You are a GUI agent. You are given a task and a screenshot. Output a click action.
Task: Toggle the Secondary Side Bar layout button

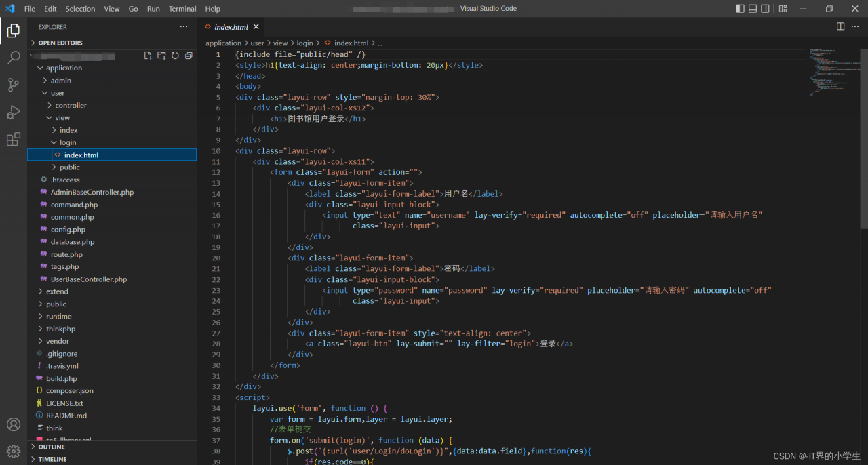[x=765, y=9]
